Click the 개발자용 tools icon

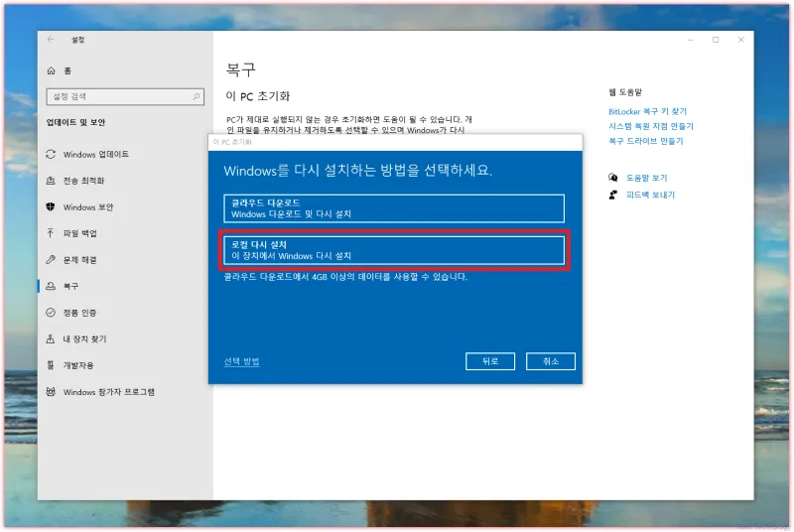point(51,365)
